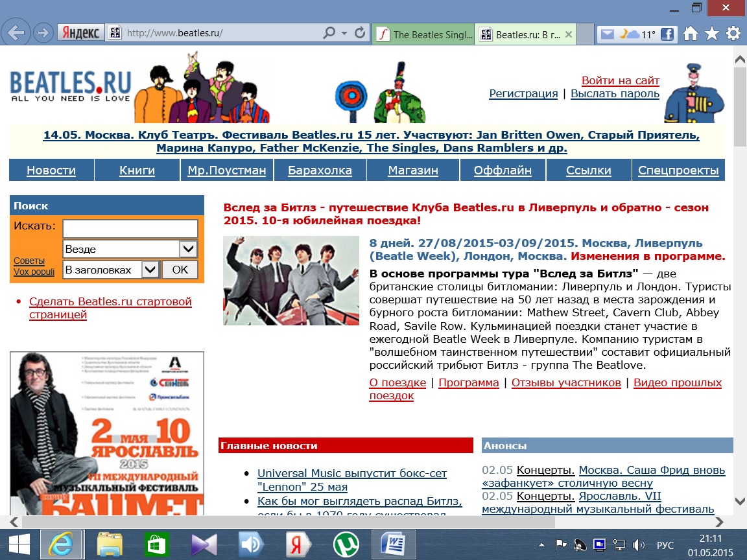Open the Facebook icon in the toolbar
Viewport: 747px width, 560px height.
coord(667,34)
